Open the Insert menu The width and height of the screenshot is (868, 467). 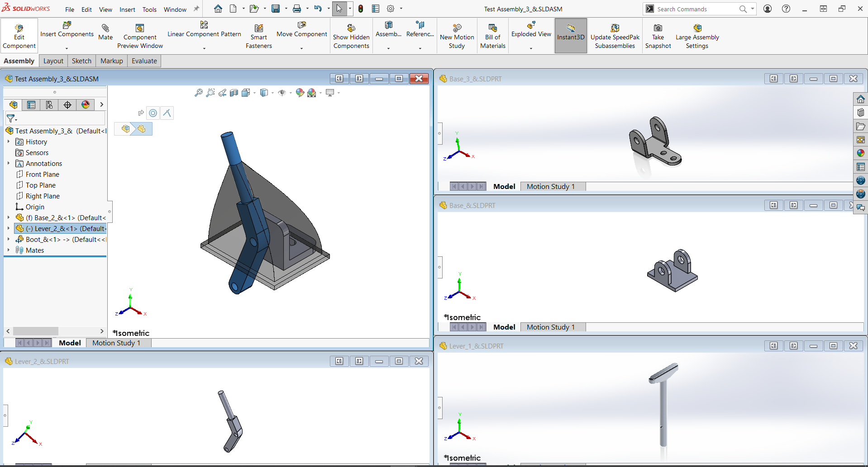pos(127,9)
